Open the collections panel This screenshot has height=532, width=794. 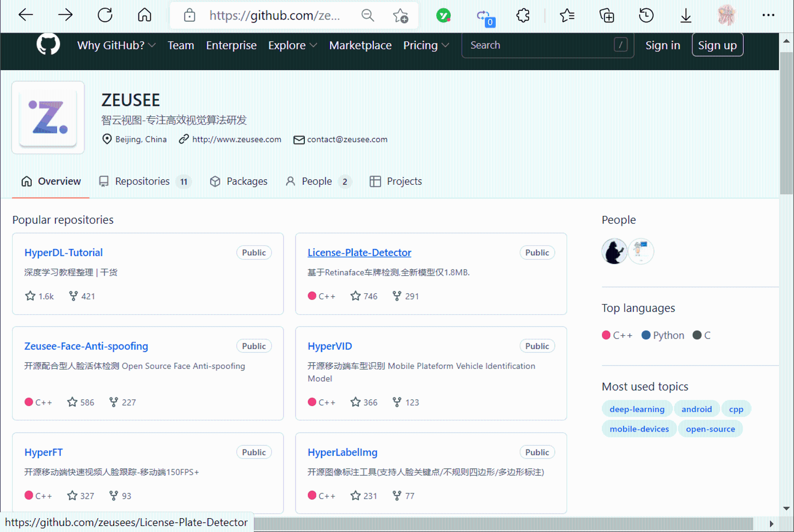(607, 15)
